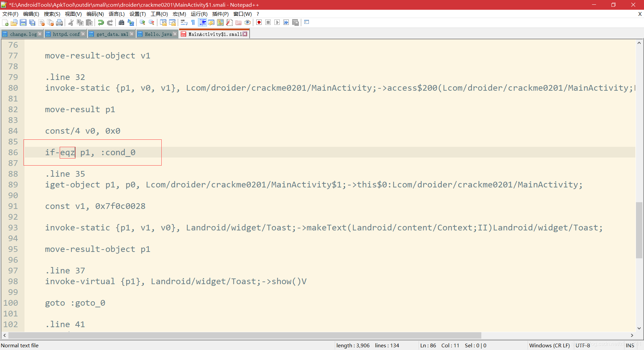The height and width of the screenshot is (350, 644).
Task: Open the 文件(F) menu
Action: tap(10, 14)
